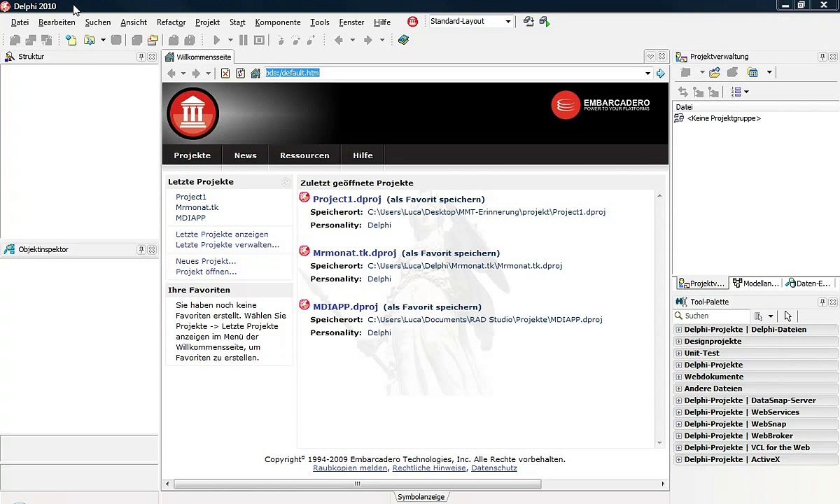
Task: Click the bds:/default.htm address field
Action: tap(454, 73)
